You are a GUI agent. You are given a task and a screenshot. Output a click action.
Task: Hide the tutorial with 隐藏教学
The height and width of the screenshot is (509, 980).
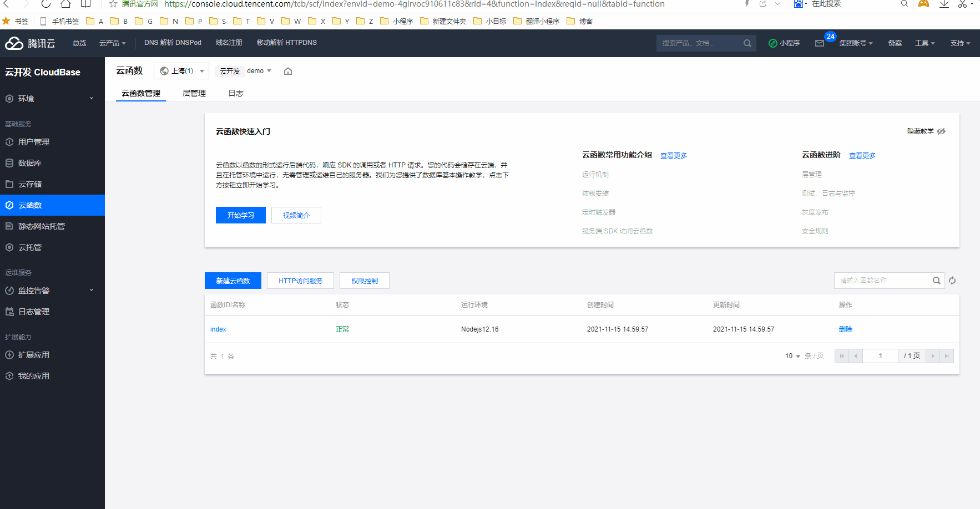pyautogui.click(x=926, y=131)
